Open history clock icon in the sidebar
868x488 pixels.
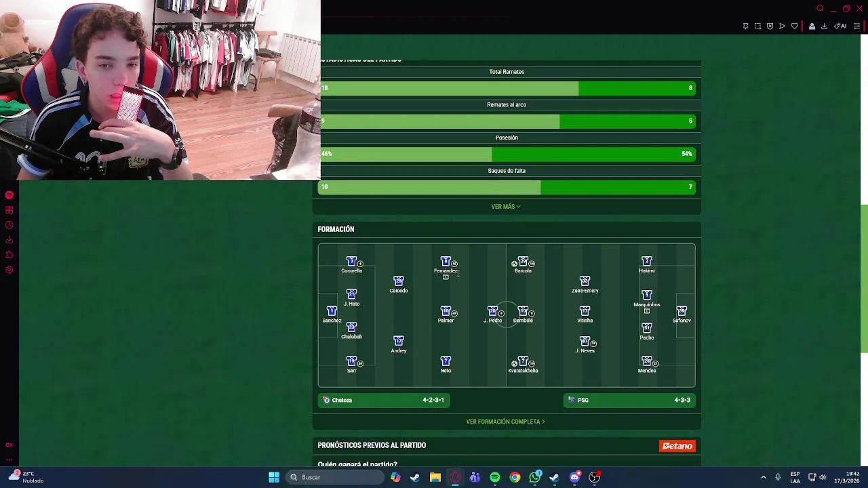coord(9,225)
